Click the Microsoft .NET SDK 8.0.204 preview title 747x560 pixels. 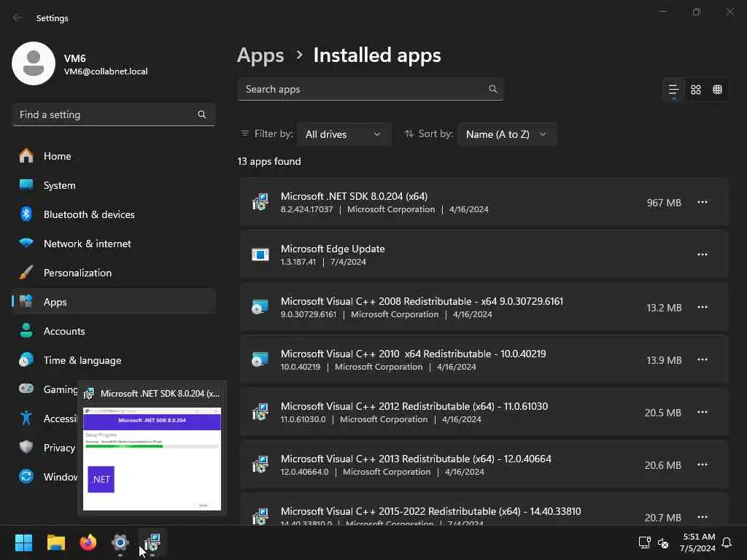click(x=160, y=394)
